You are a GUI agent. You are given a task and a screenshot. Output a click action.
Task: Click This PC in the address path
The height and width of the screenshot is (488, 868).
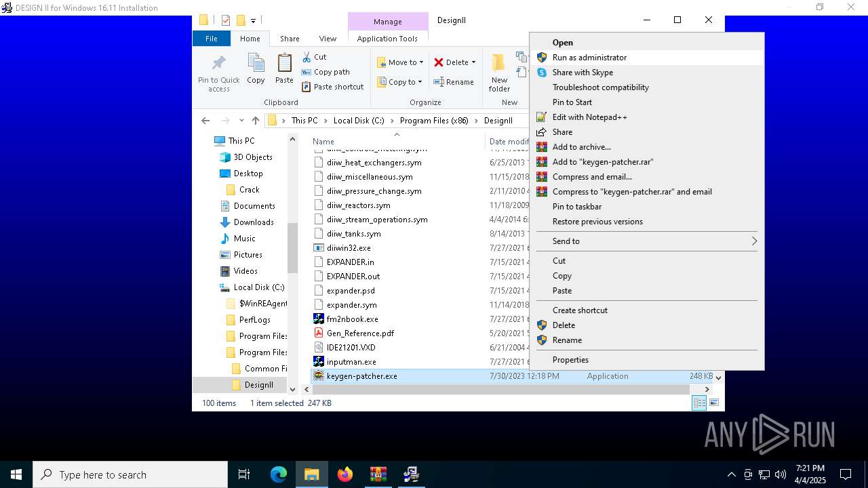pos(304,121)
